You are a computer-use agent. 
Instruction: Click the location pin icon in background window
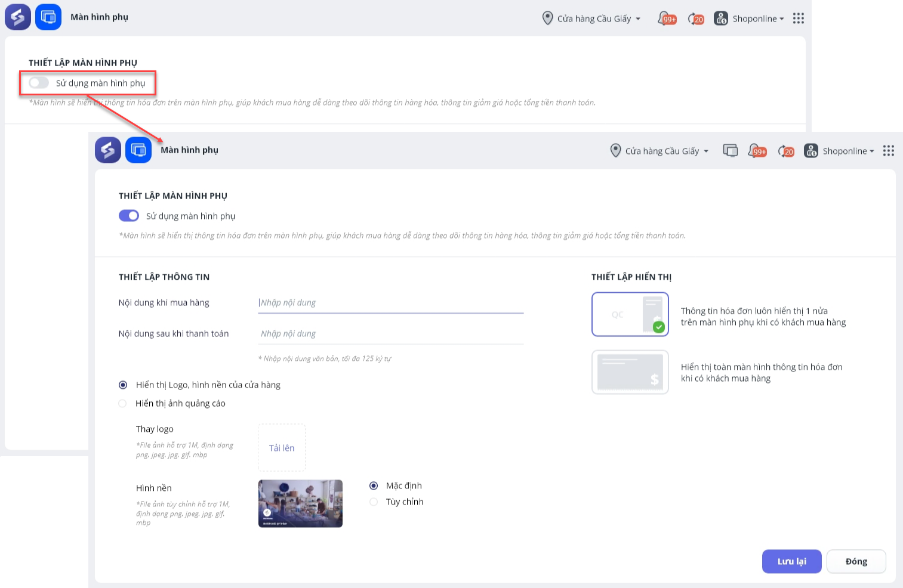coord(547,18)
